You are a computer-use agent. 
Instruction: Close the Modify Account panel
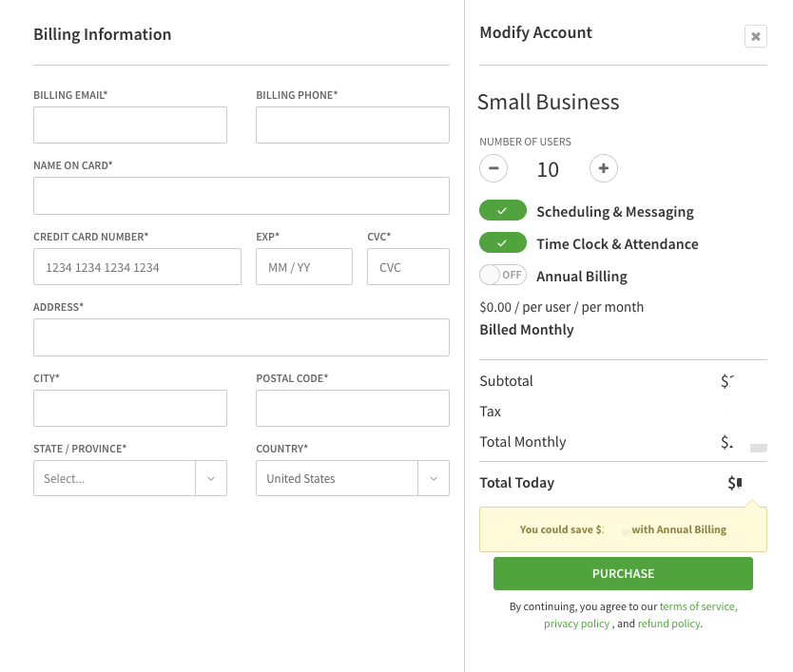pyautogui.click(x=755, y=37)
